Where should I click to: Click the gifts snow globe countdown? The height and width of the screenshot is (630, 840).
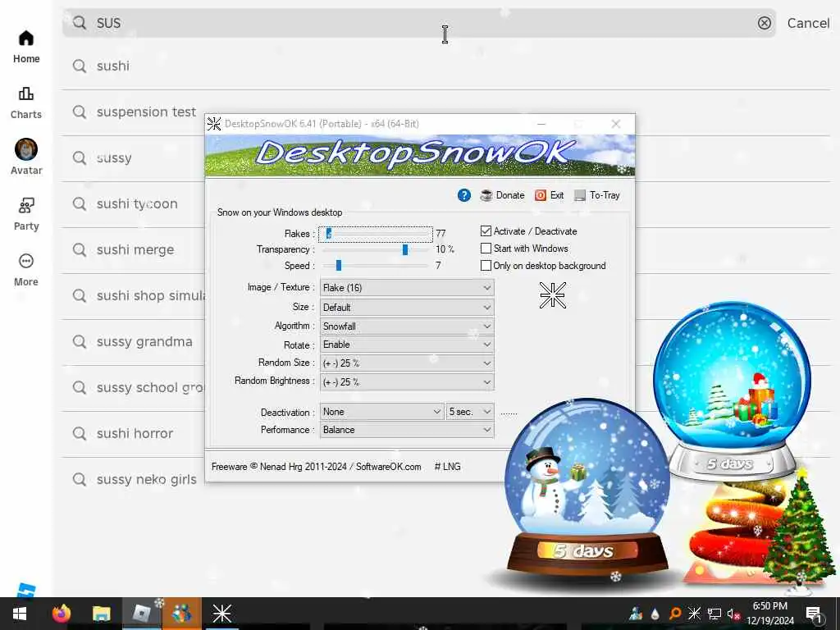click(x=732, y=390)
